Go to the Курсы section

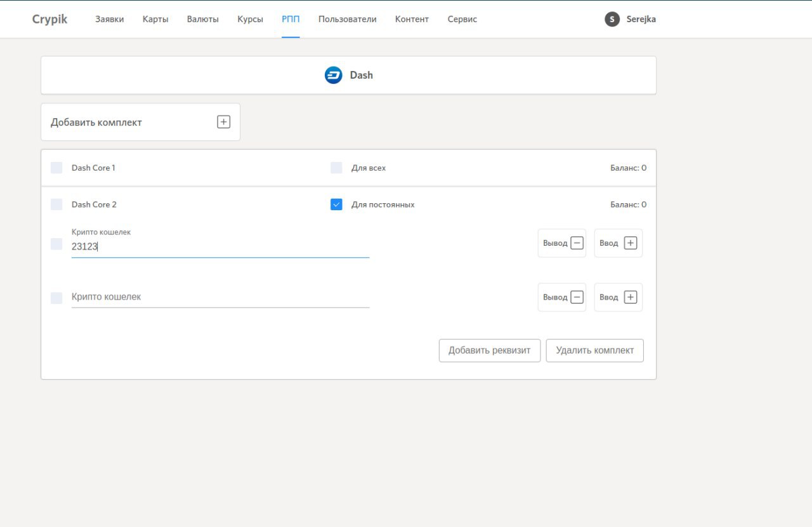tap(250, 19)
